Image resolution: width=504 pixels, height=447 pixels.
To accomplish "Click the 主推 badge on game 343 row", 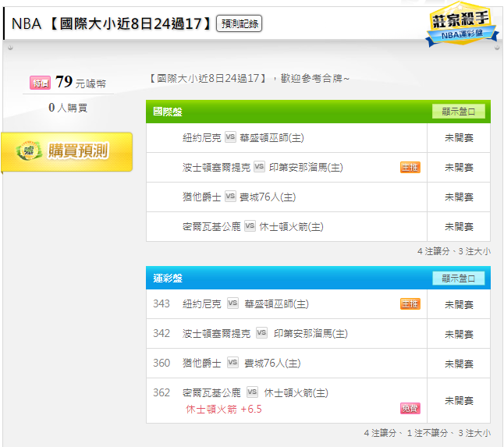I will [x=410, y=303].
